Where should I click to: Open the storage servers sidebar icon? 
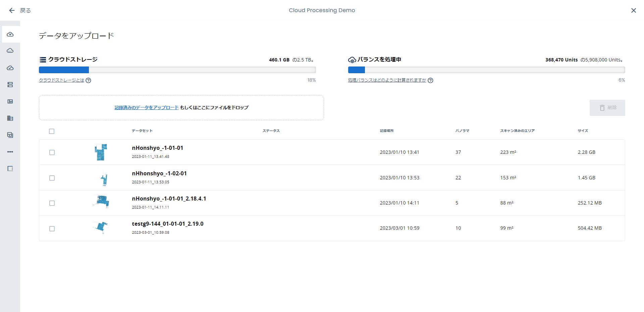pos(10,85)
